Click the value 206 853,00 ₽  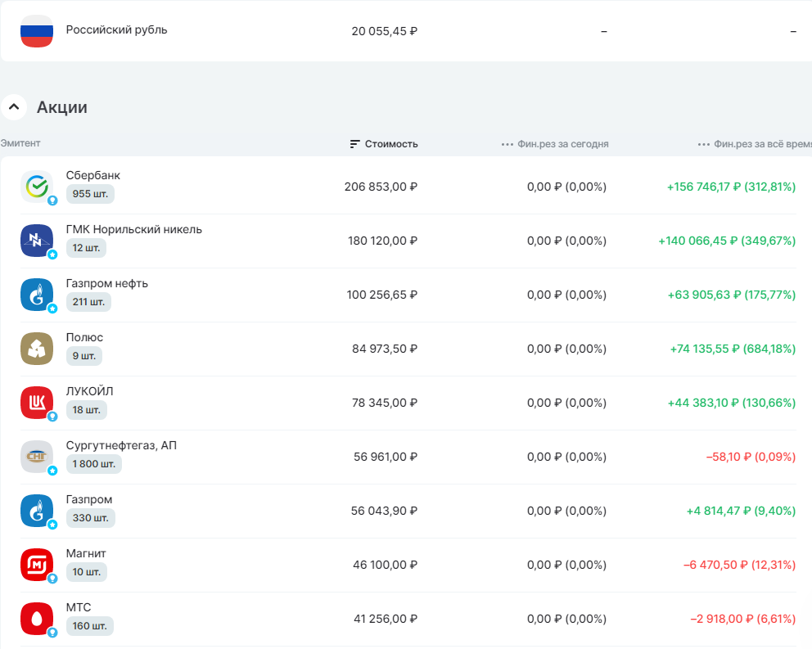pyautogui.click(x=381, y=187)
